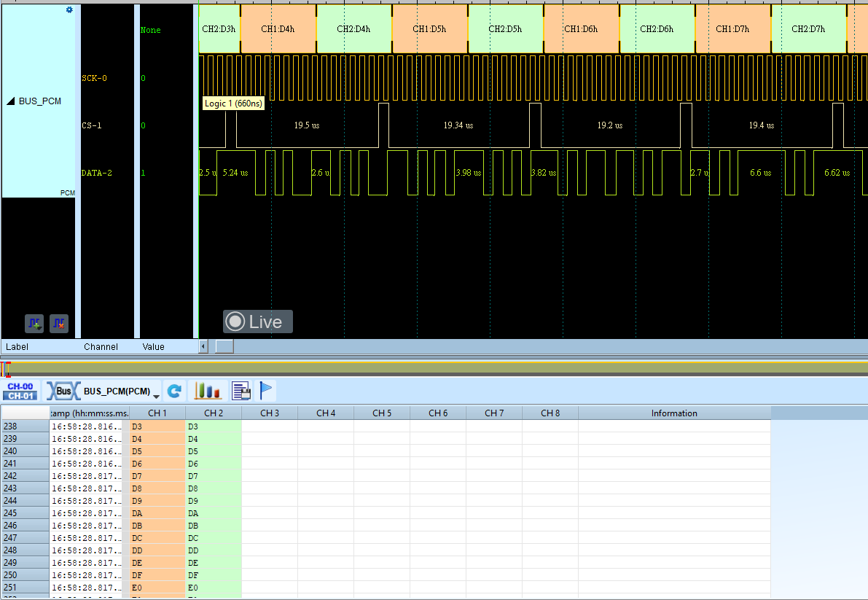Click the CH2:D5h decoded packet
This screenshot has width=868, height=600.
click(505, 28)
